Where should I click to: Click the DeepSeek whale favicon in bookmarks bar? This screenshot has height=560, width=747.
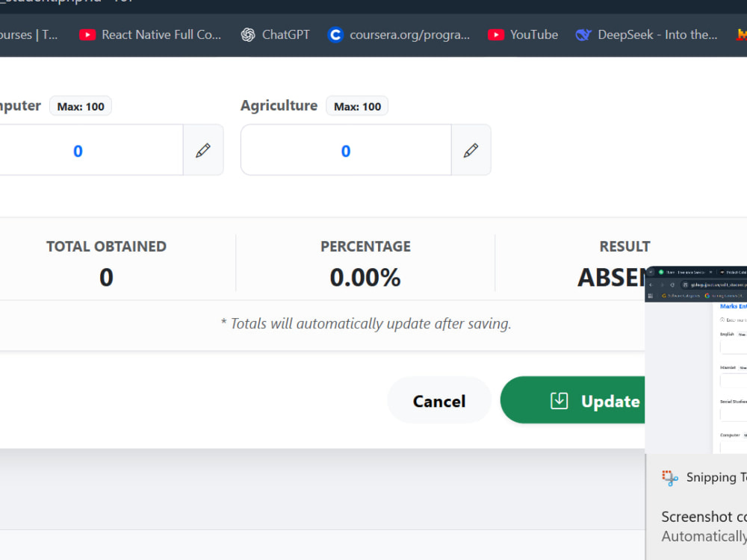pyautogui.click(x=583, y=35)
